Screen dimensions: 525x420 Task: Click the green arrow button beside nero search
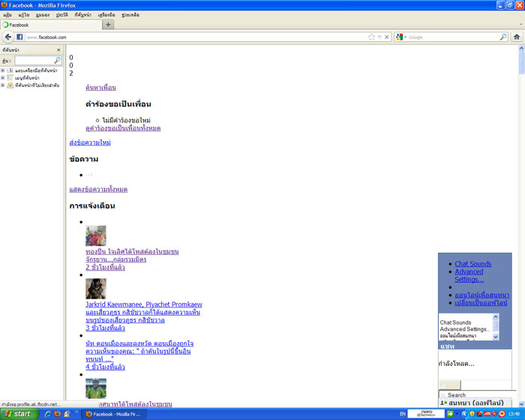point(450,414)
